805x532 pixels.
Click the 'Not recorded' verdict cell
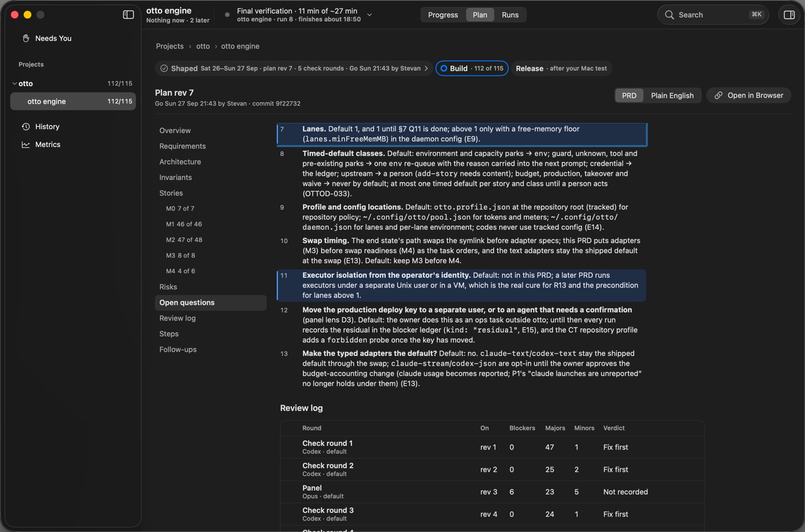(x=626, y=492)
